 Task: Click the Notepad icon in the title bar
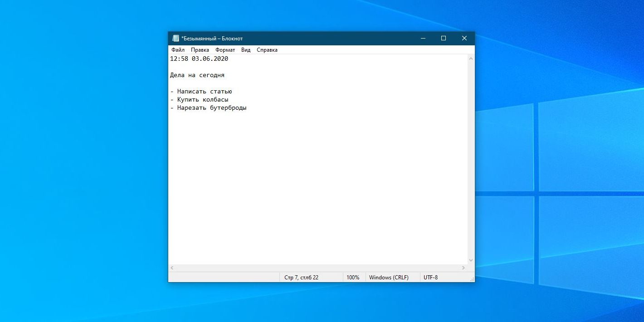click(x=176, y=39)
